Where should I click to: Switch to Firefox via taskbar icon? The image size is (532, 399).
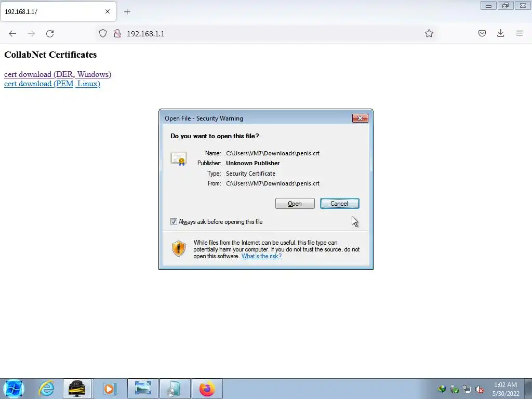(x=207, y=389)
